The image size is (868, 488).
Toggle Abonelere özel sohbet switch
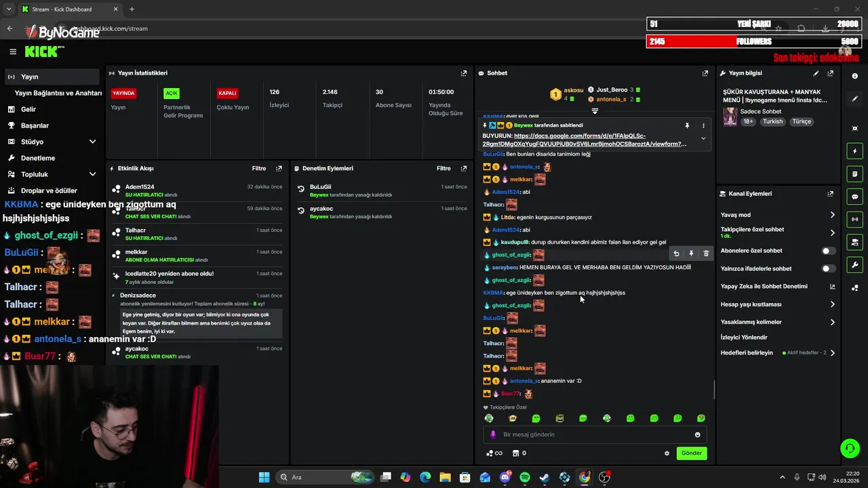tap(828, 251)
